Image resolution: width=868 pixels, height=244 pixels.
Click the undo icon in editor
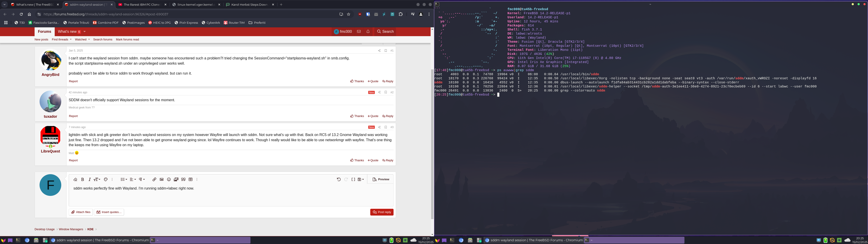click(339, 180)
